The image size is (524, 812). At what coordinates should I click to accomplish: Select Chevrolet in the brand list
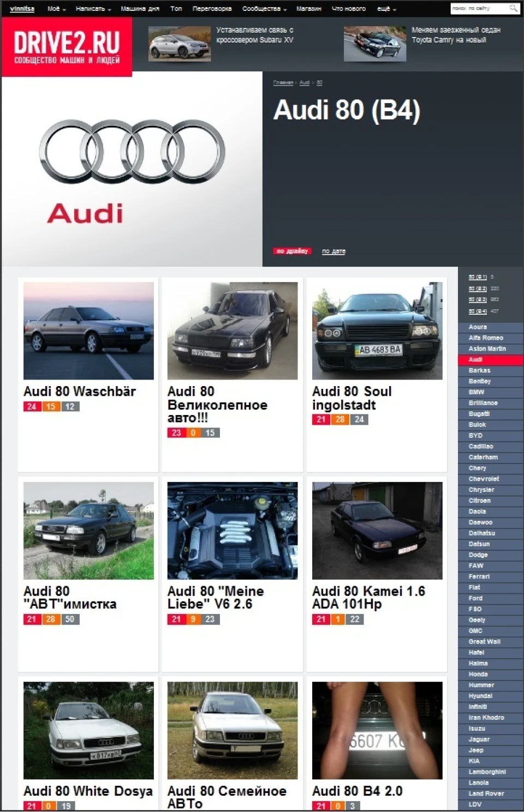[491, 479]
